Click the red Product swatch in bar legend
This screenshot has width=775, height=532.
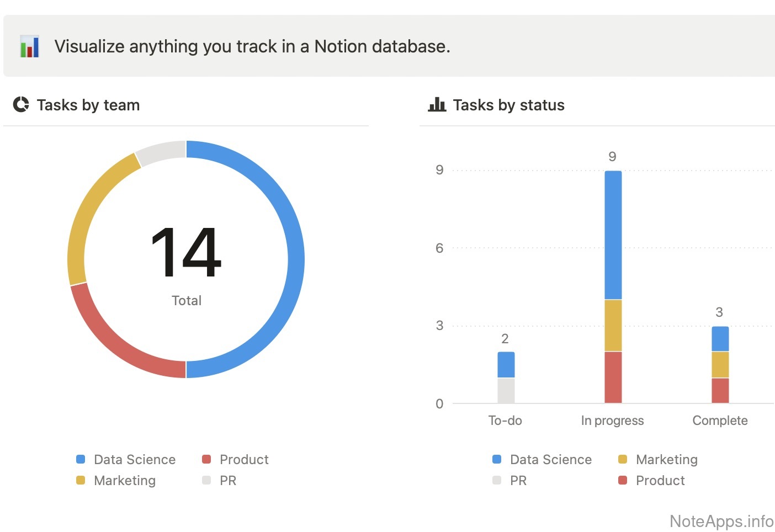point(623,480)
